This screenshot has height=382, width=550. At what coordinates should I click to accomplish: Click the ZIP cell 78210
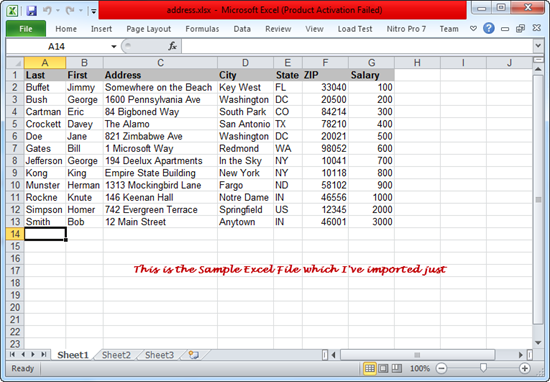(x=326, y=124)
